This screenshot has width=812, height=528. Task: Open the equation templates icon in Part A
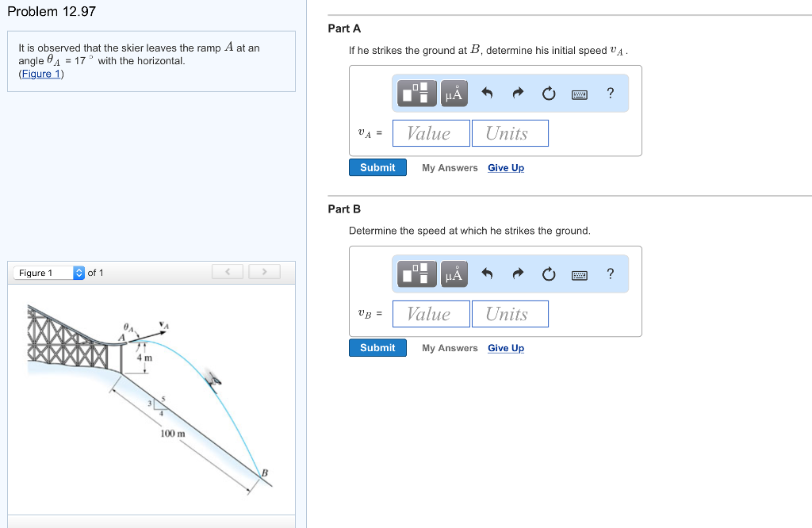[416, 93]
